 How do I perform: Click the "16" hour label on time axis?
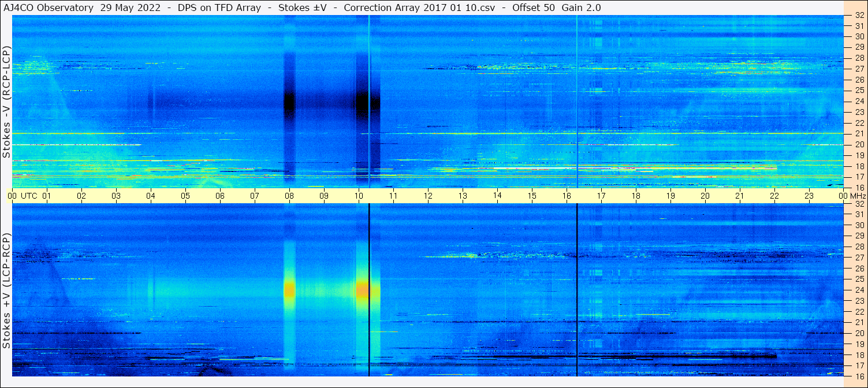click(567, 196)
